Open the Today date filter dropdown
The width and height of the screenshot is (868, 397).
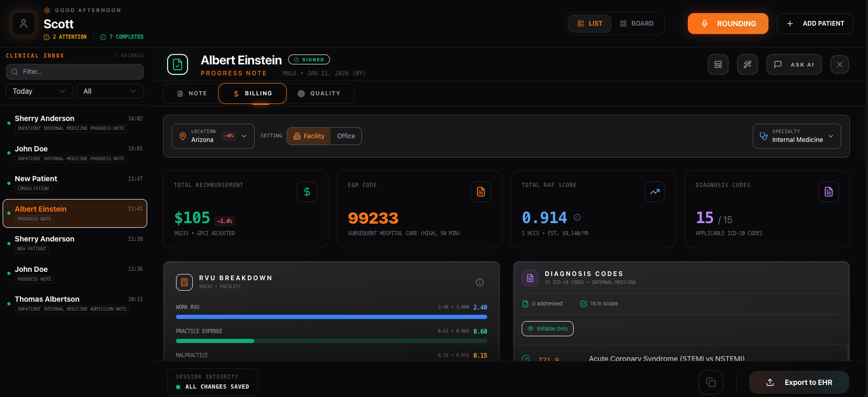[x=39, y=91]
